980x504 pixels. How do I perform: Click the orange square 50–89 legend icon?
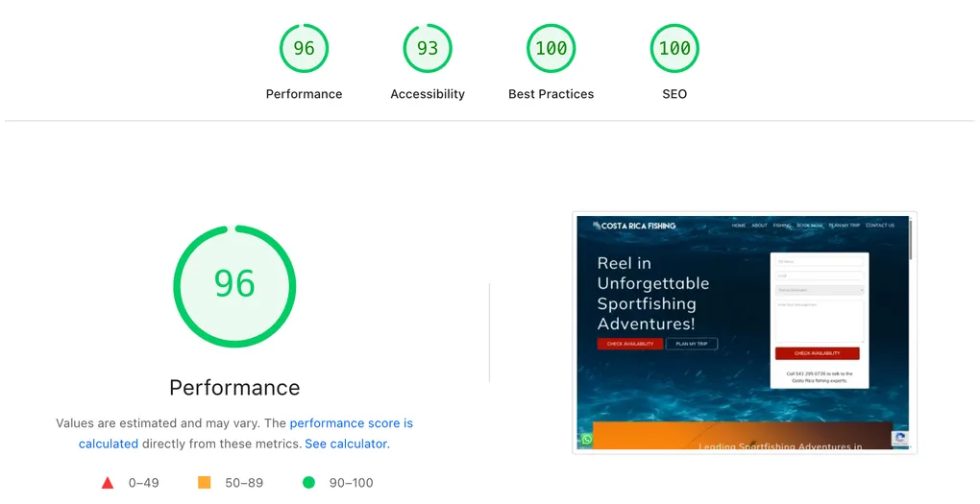[x=204, y=482]
